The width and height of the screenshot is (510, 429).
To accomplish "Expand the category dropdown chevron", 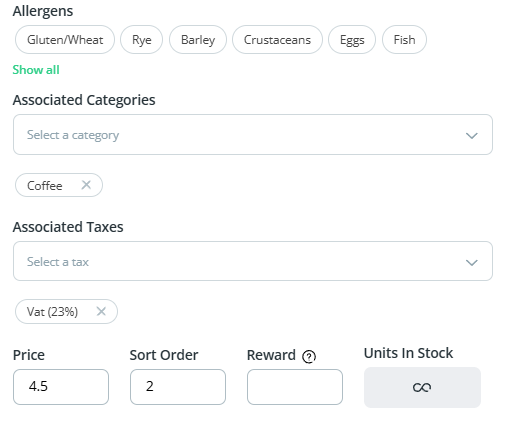I will point(472,135).
